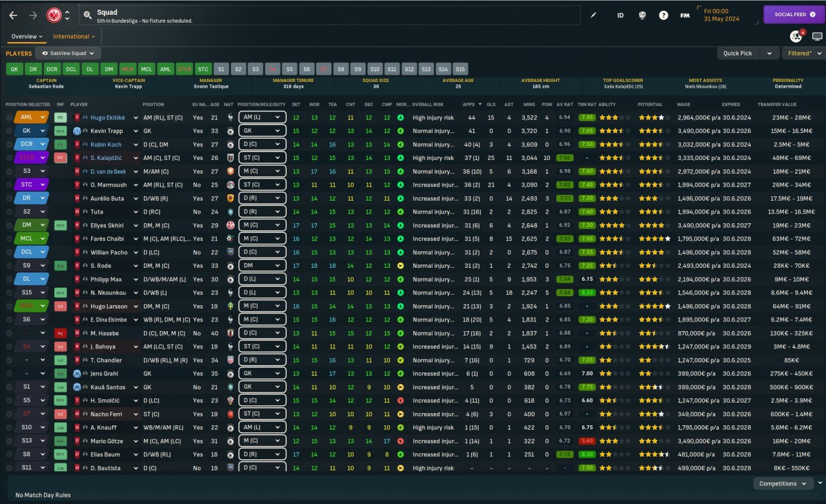Select the GK position button
Screen dimensions: 826x504
point(15,69)
